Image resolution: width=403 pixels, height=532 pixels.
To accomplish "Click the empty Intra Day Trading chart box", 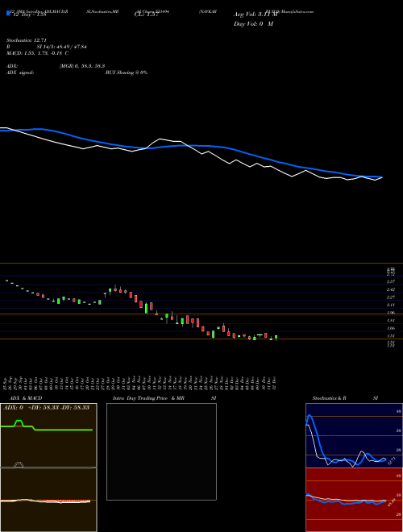I will (x=161, y=451).
